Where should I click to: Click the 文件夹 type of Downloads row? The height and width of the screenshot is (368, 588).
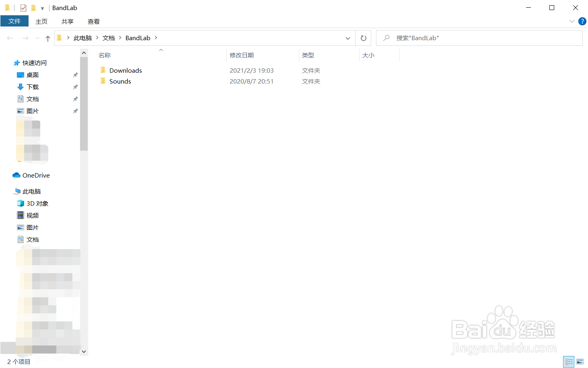311,70
